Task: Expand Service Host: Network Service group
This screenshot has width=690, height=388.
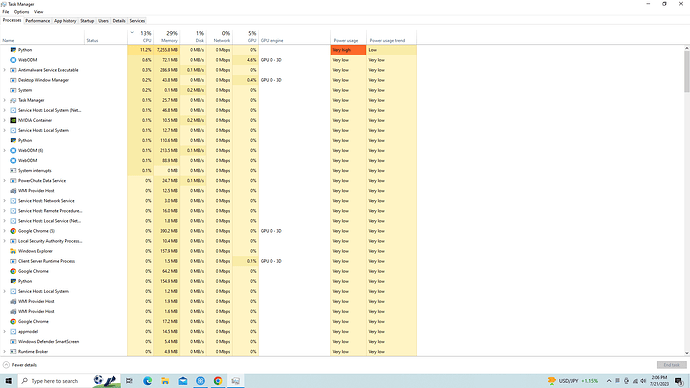Action: pos(4,201)
